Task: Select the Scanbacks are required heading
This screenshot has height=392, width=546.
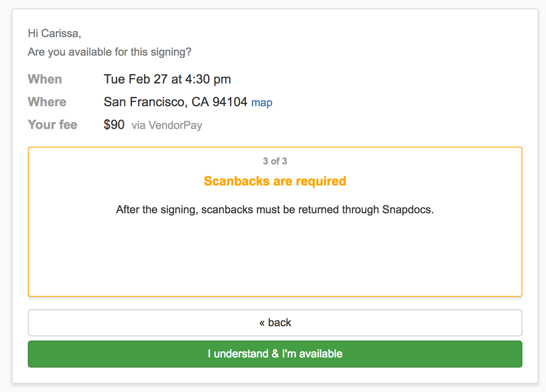Action: coord(274,181)
